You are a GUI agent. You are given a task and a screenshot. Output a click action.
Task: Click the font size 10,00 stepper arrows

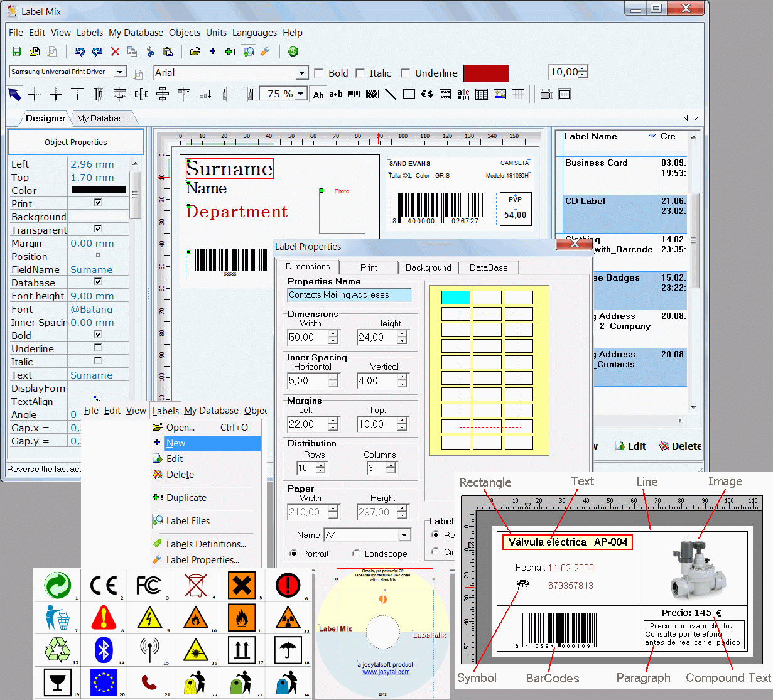click(583, 72)
